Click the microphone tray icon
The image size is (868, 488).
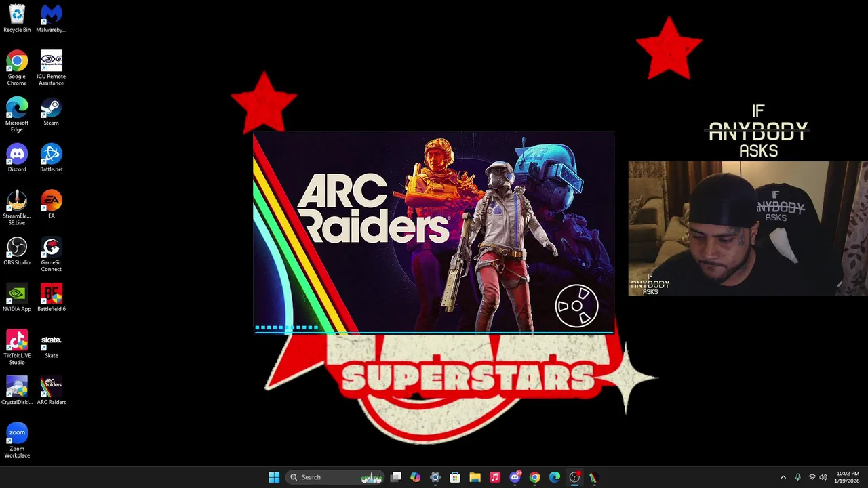[x=797, y=477]
